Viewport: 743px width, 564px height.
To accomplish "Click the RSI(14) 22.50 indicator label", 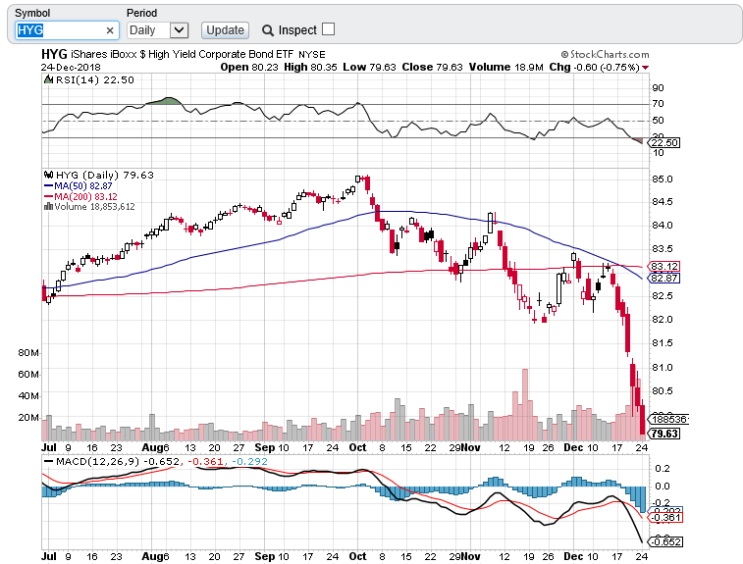I will point(95,80).
